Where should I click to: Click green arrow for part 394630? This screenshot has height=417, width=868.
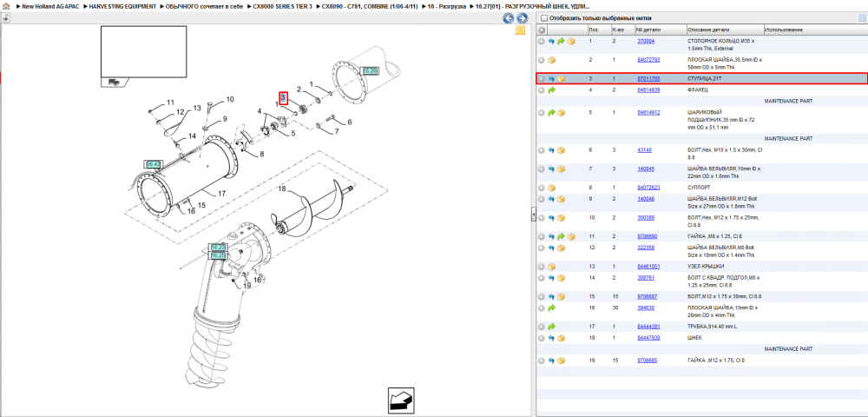(x=551, y=308)
